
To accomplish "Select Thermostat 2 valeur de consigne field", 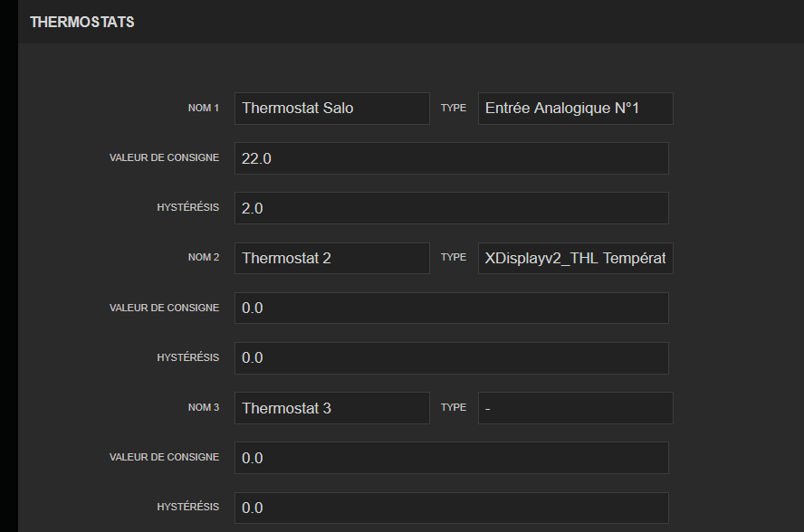I will (451, 308).
